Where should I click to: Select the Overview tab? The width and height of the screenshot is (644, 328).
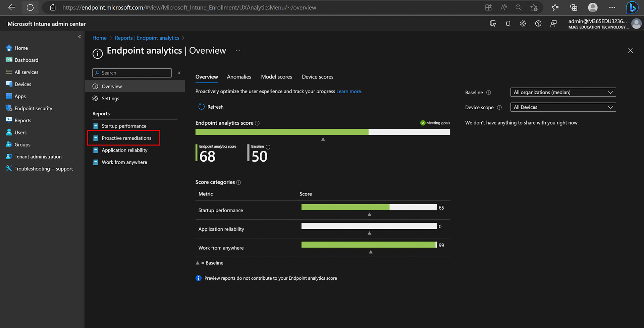click(x=207, y=77)
